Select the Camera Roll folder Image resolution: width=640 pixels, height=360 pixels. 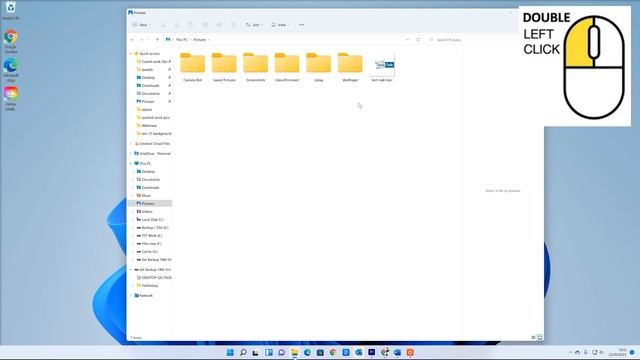(x=193, y=67)
